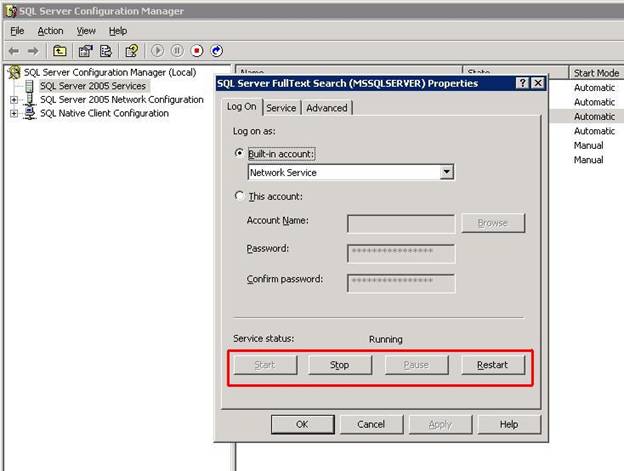624x471 pixels.
Task: Click the Start Service play icon
Action: 158,51
